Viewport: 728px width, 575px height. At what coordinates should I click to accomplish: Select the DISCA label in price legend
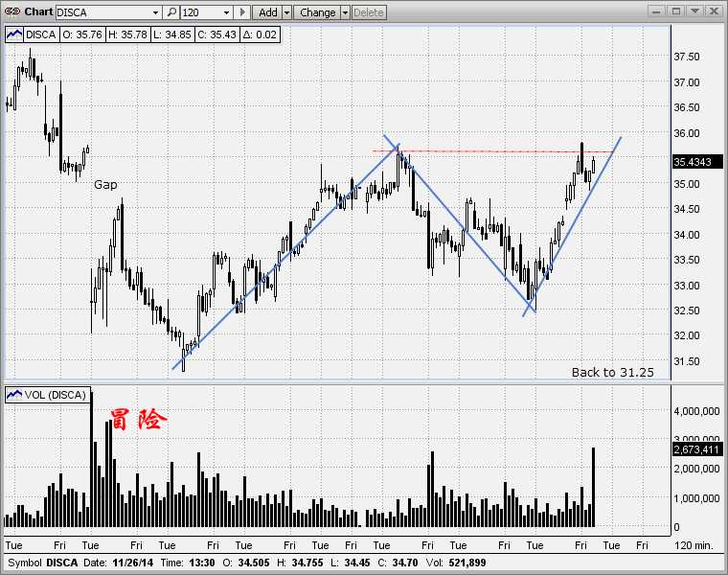point(41,34)
